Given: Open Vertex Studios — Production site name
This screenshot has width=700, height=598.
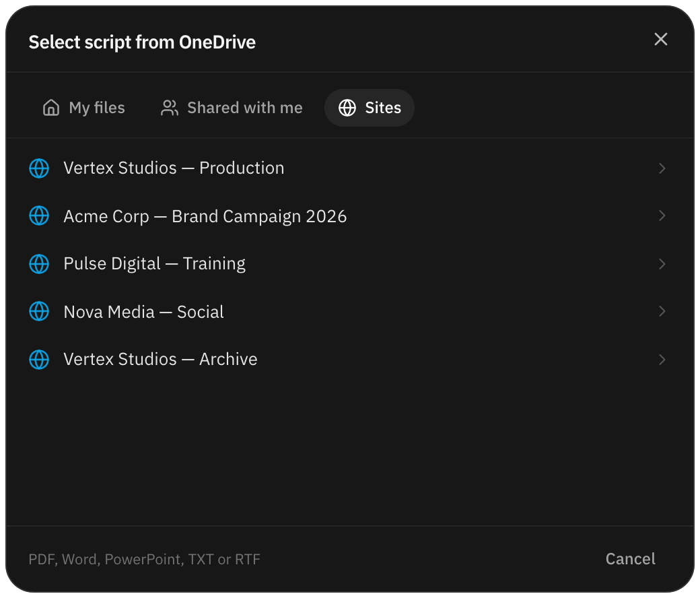Looking at the screenshot, I should 174,168.
